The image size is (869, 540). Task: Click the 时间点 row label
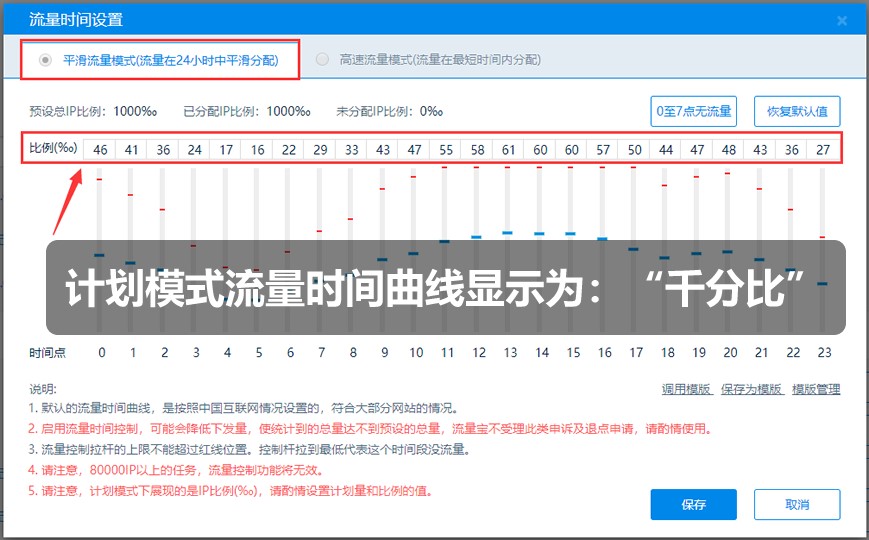point(47,353)
